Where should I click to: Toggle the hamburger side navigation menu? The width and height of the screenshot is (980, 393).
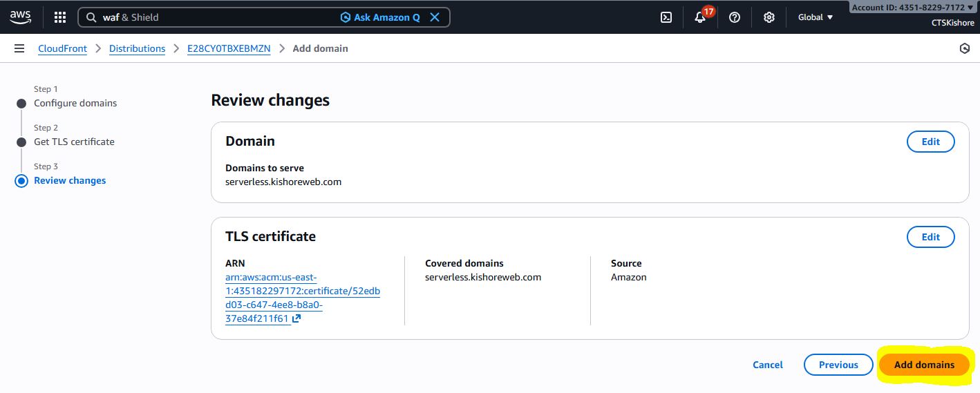coord(19,48)
